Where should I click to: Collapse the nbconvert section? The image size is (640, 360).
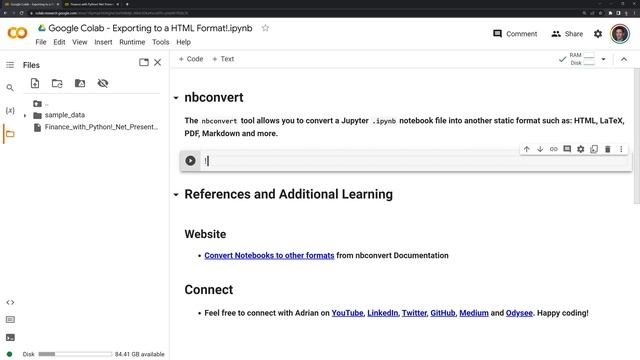point(176,98)
